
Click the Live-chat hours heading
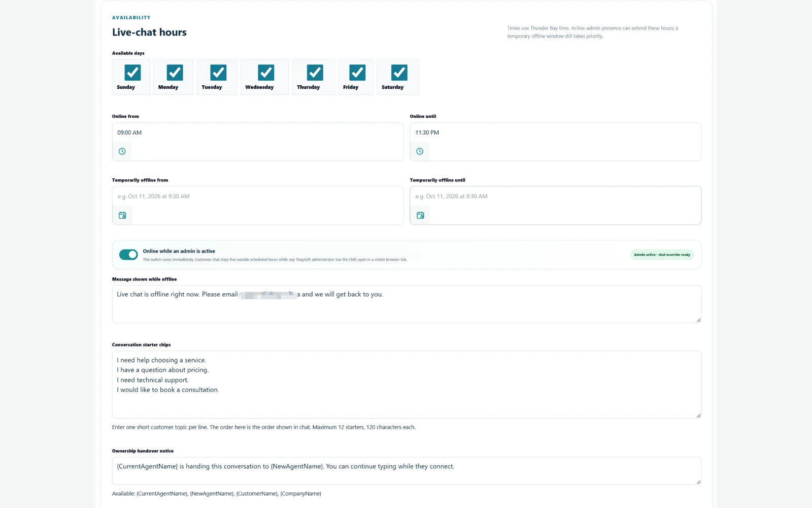pos(149,33)
